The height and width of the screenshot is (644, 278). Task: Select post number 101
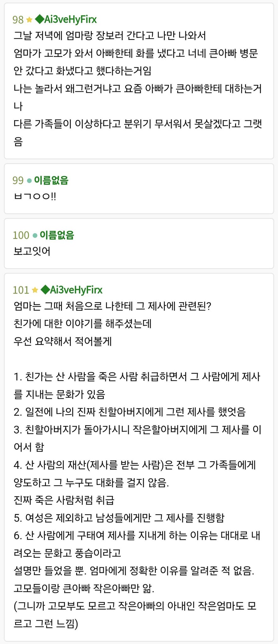pos(21,290)
